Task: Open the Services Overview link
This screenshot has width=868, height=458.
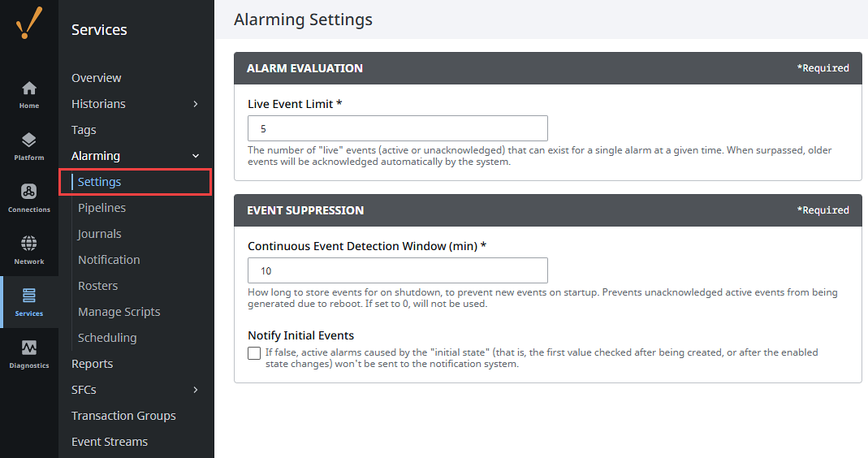Action: point(96,78)
